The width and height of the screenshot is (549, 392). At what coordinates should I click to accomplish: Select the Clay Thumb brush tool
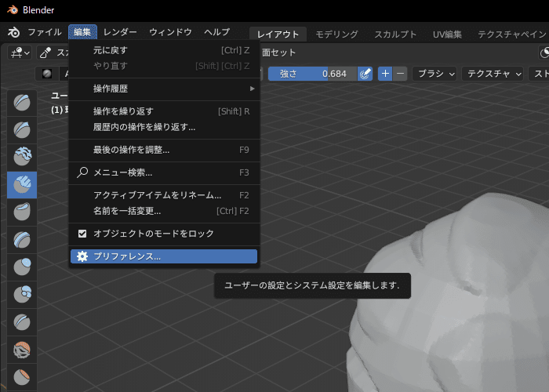(22, 212)
